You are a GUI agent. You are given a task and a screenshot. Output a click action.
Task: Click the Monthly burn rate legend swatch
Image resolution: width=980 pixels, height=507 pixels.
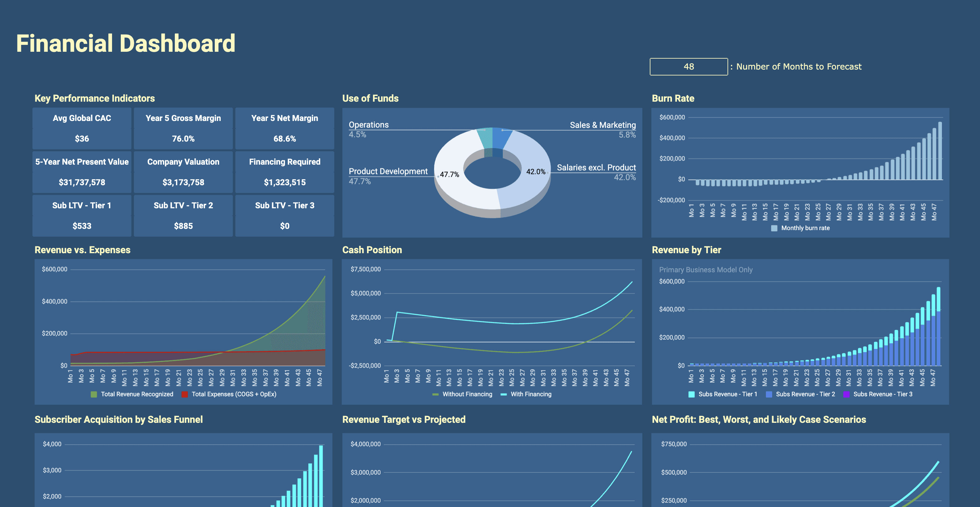point(774,229)
